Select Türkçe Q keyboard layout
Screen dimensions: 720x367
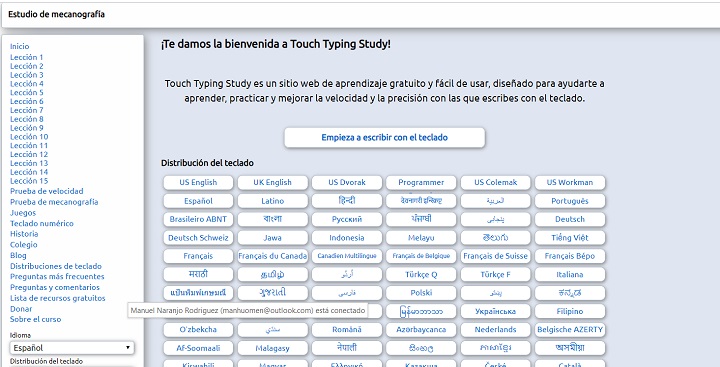(x=421, y=274)
